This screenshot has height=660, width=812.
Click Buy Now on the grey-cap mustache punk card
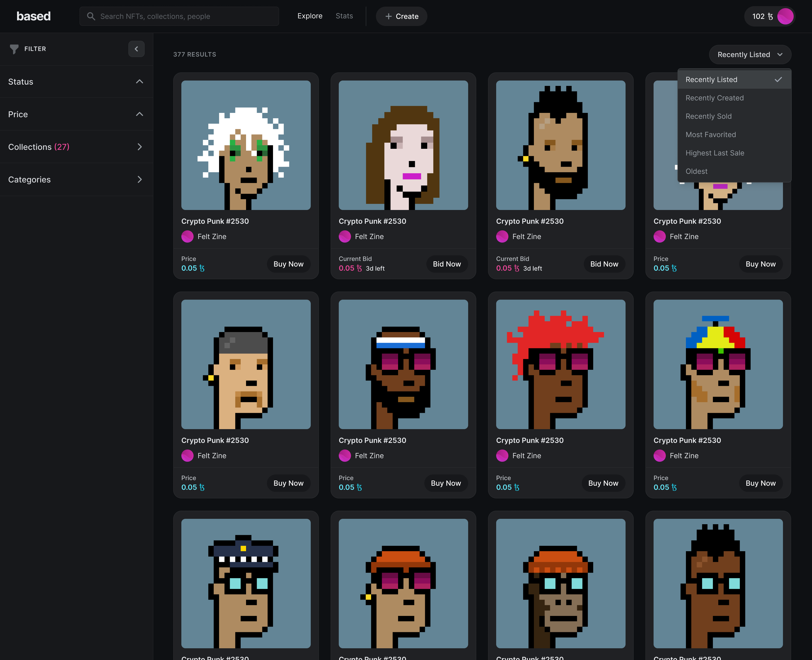(288, 483)
